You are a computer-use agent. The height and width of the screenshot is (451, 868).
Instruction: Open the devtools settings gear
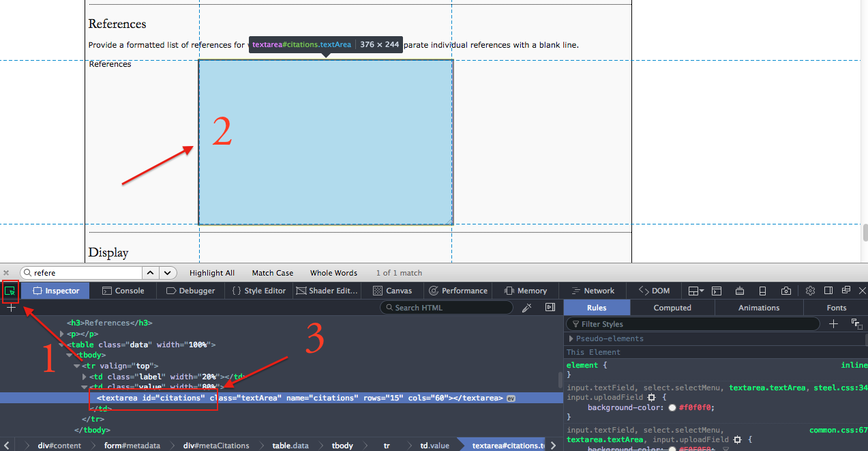click(810, 291)
